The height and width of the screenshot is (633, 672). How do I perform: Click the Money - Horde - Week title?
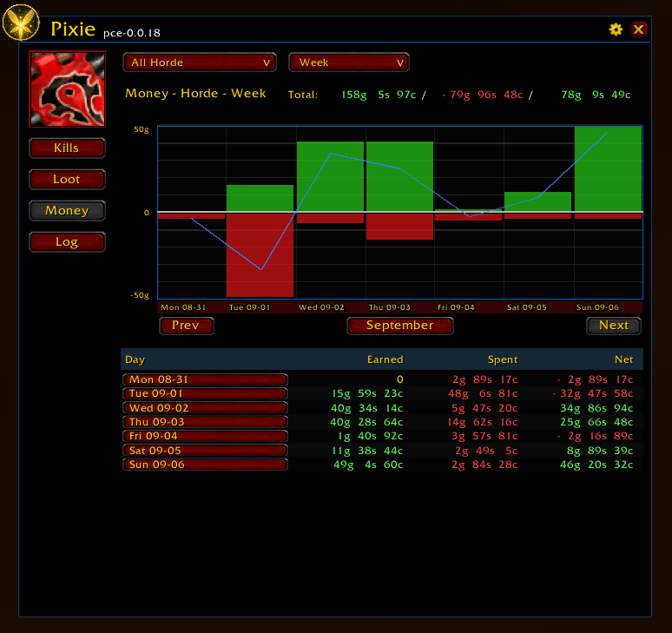click(195, 94)
